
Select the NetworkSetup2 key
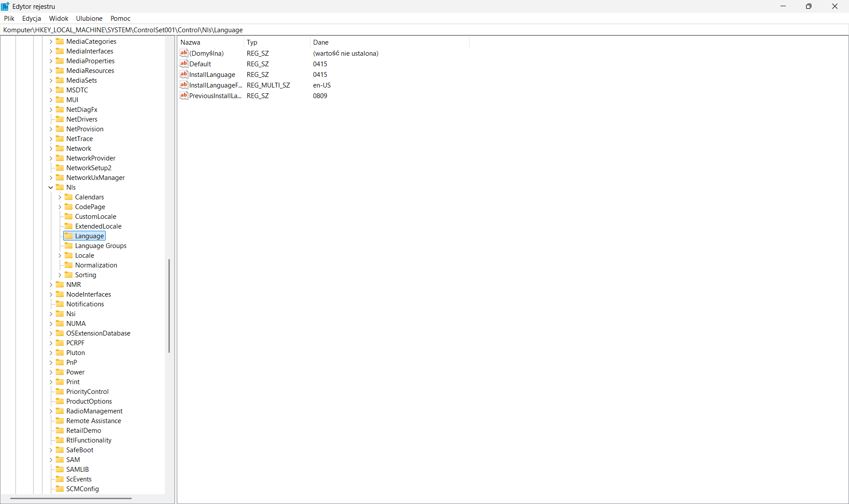(x=88, y=168)
